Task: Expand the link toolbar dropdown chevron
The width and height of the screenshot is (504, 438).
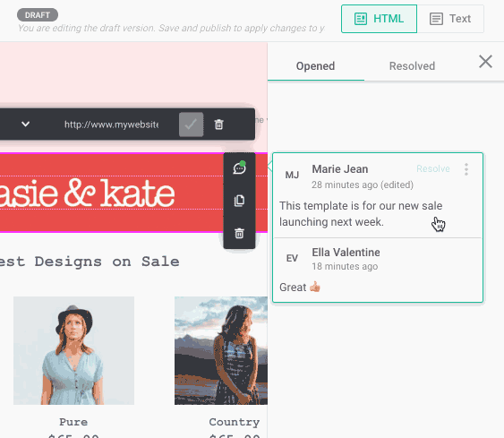Action: 25,124
